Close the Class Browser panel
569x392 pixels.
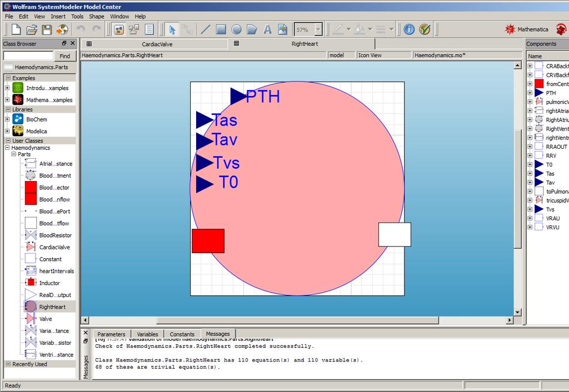(73, 43)
